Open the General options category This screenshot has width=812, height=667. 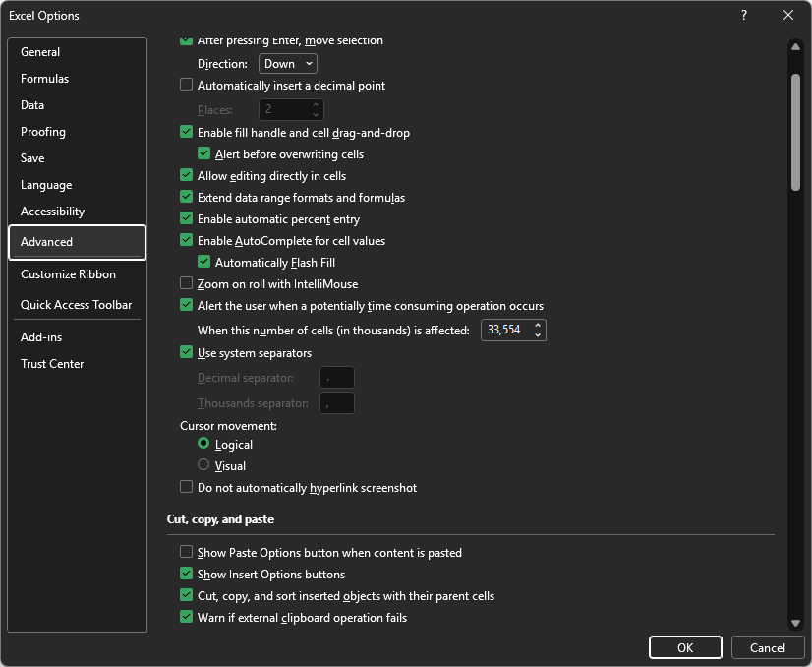pyautogui.click(x=77, y=52)
